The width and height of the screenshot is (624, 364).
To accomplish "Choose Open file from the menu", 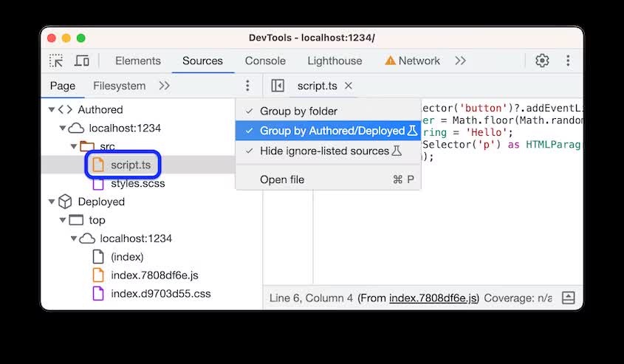I will tap(282, 179).
